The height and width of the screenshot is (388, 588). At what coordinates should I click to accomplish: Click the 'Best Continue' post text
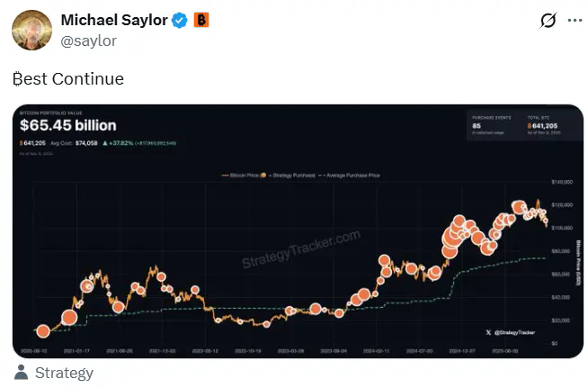(68, 79)
